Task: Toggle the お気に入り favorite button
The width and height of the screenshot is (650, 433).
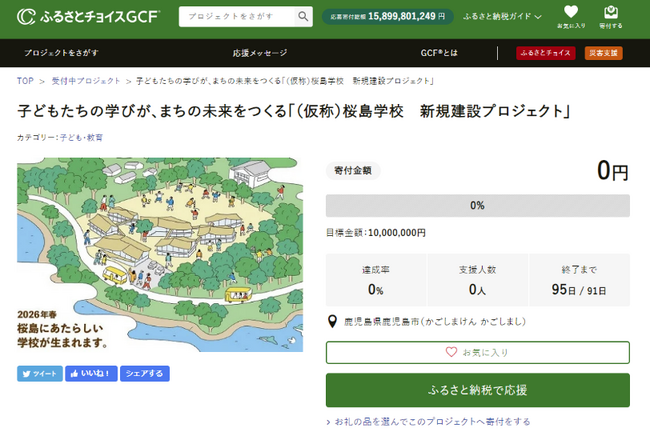Action: 477,352
